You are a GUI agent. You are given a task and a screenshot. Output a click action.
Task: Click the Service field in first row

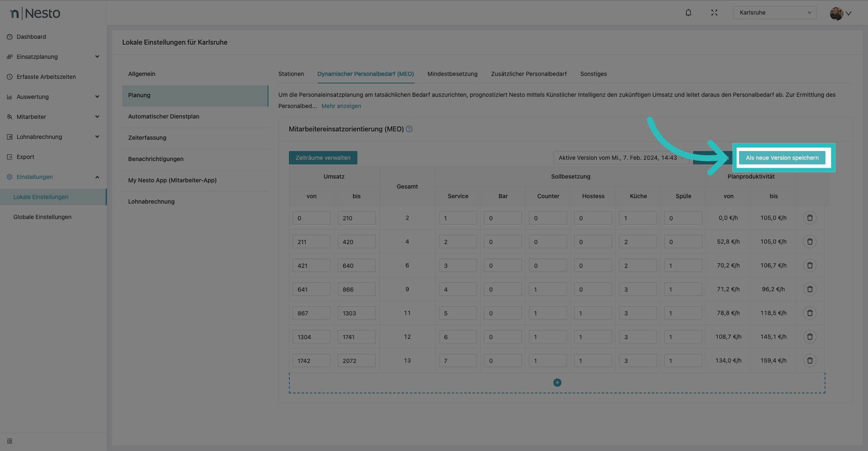pos(458,218)
